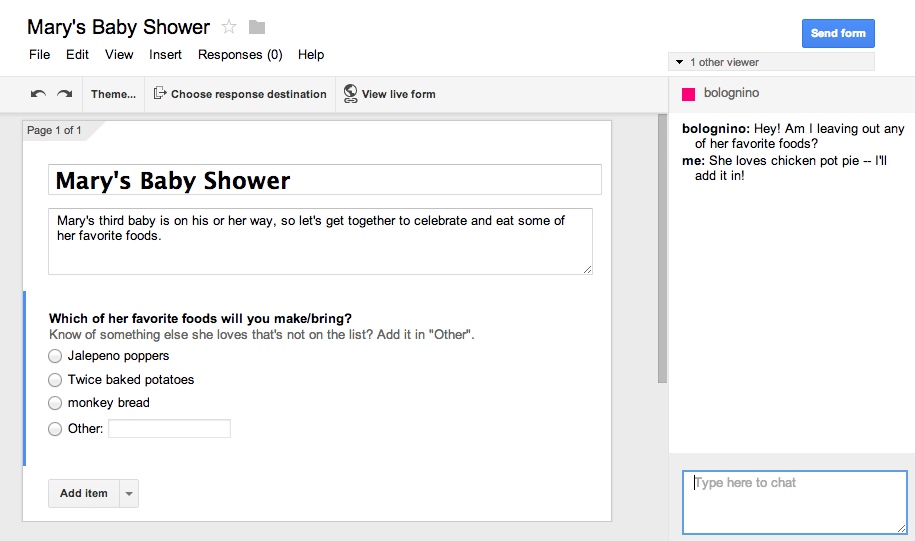Viewport: 915px width, 541px height.
Task: Open the Responses (0) menu
Action: (x=240, y=55)
